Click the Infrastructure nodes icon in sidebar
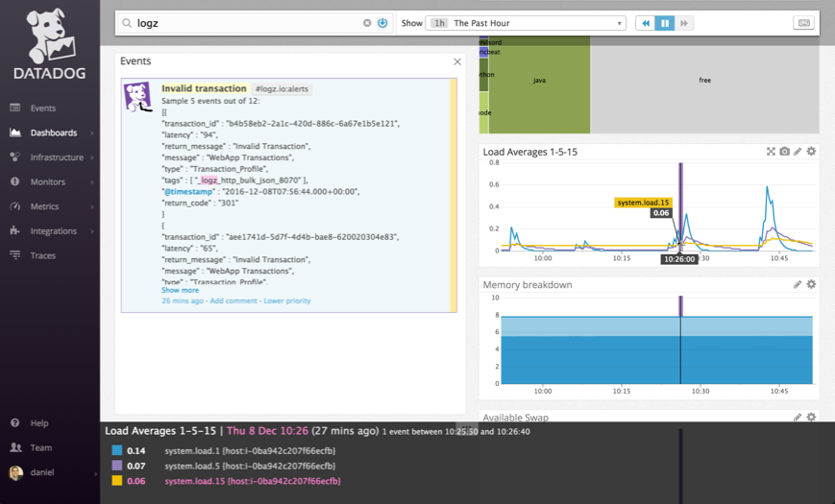 (15, 156)
